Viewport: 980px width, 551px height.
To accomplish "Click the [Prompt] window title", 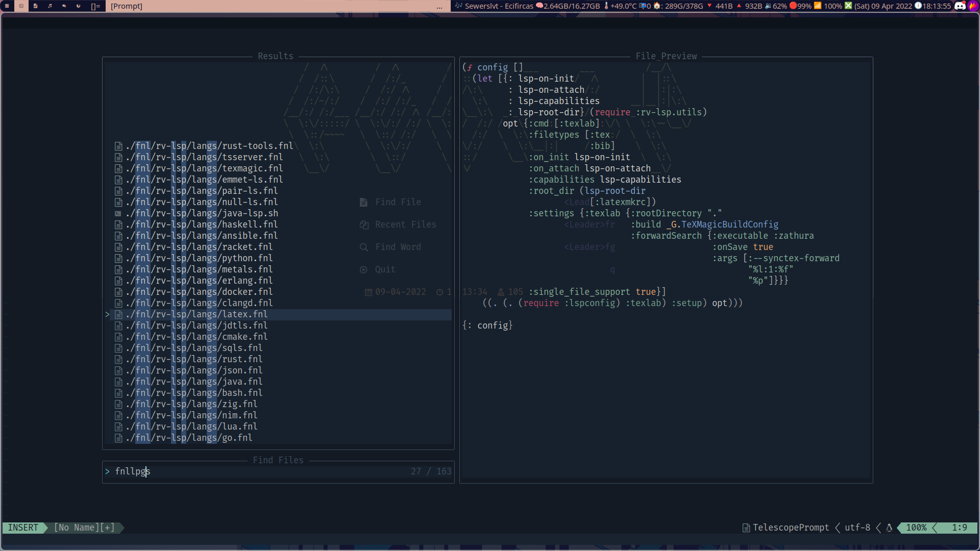I will [x=127, y=6].
